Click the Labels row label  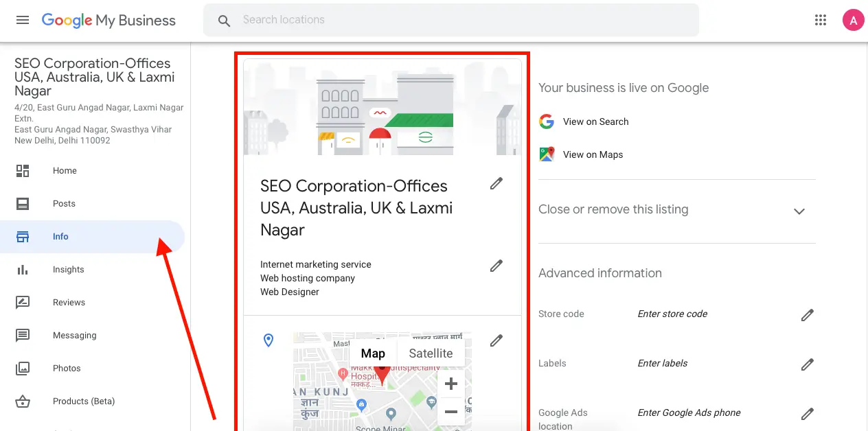tap(552, 363)
